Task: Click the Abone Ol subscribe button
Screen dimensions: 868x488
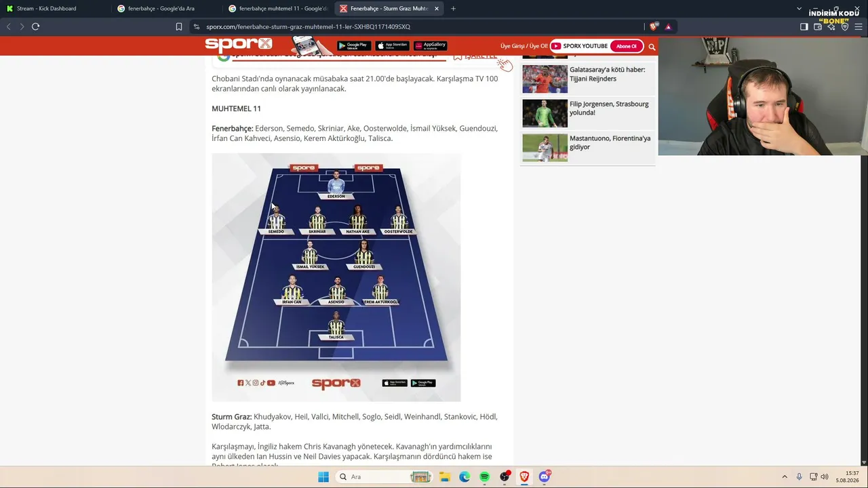Action: (x=627, y=46)
